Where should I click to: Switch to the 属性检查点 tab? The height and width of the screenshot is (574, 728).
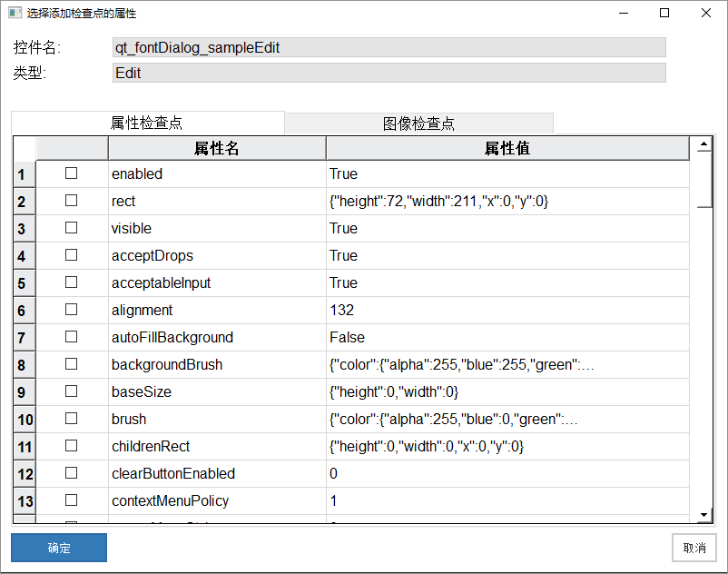click(147, 124)
